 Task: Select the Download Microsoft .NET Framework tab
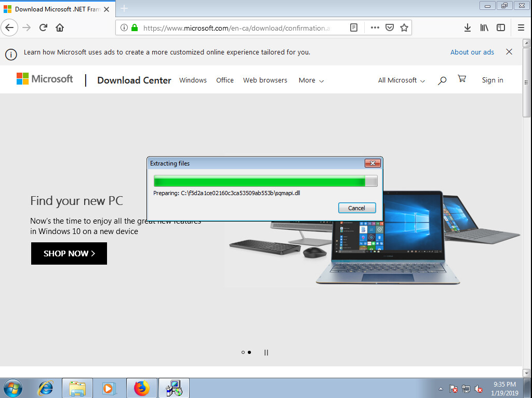point(58,9)
